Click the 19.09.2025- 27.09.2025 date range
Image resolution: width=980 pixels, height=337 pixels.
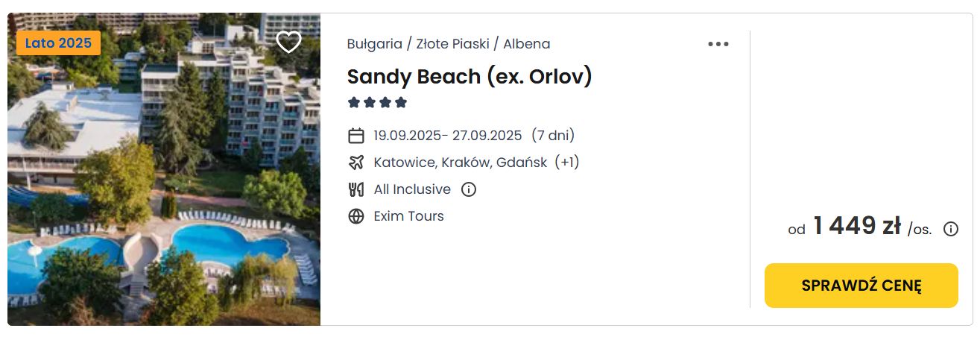[x=447, y=136]
